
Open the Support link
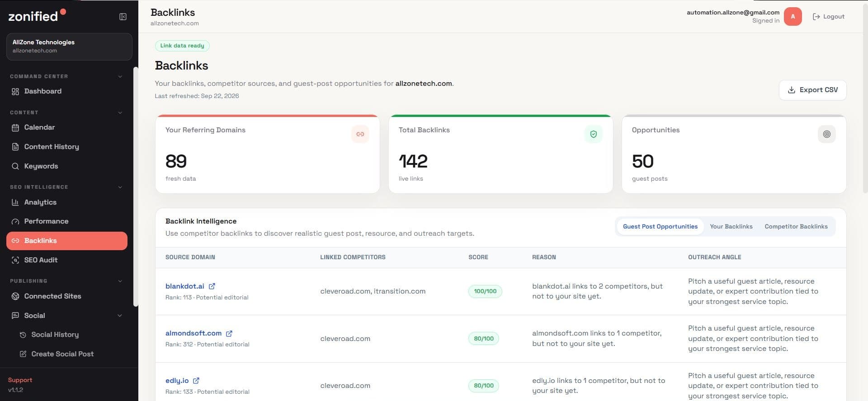point(20,380)
